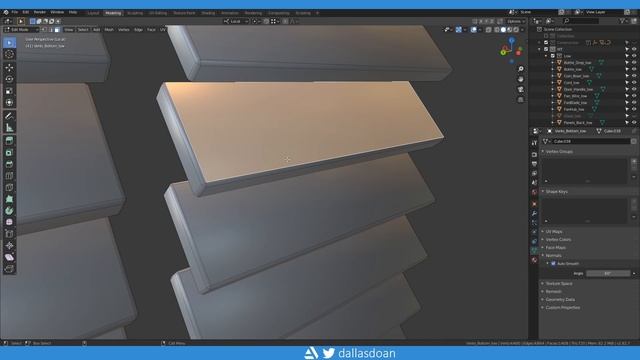The height and width of the screenshot is (360, 640).
Task: Click the Auto Smooth Angle value field
Action: coord(608,273)
